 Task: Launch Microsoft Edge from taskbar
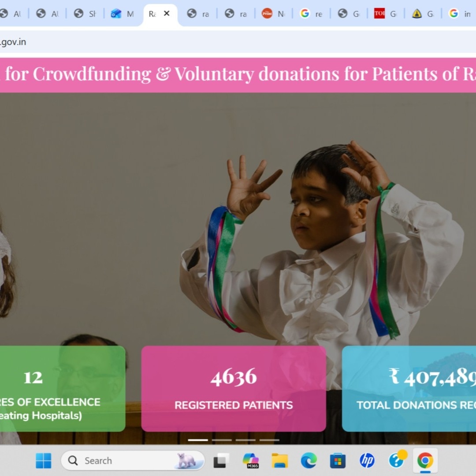coord(309,461)
